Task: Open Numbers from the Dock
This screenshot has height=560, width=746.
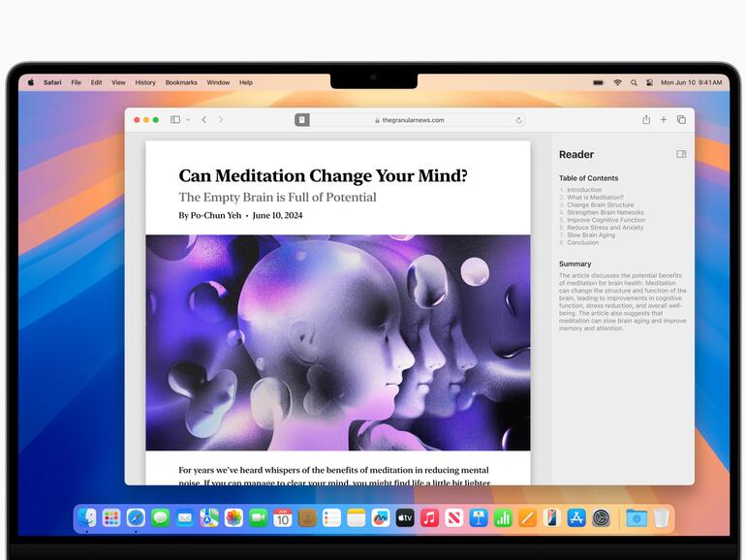Action: 503,517
